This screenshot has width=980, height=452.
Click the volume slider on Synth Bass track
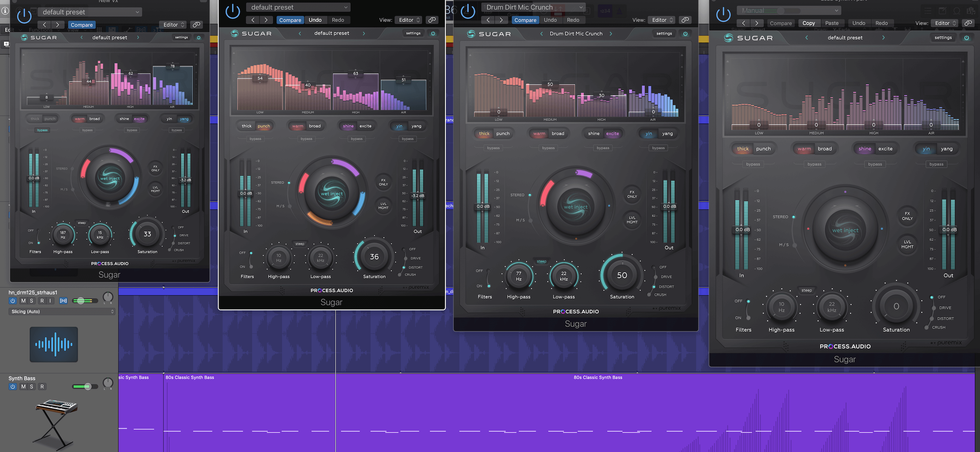[85, 387]
